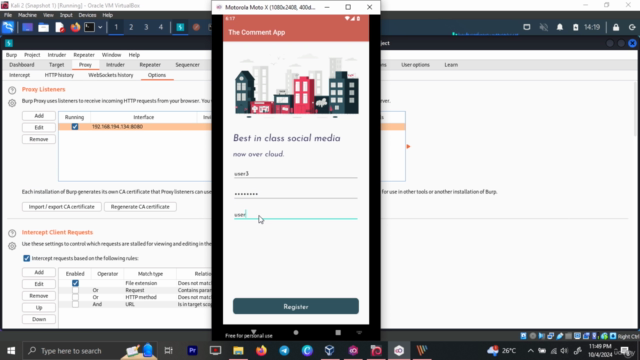Open the Burp menu in Burp Suite
The height and width of the screenshot is (360, 640).
[11, 55]
